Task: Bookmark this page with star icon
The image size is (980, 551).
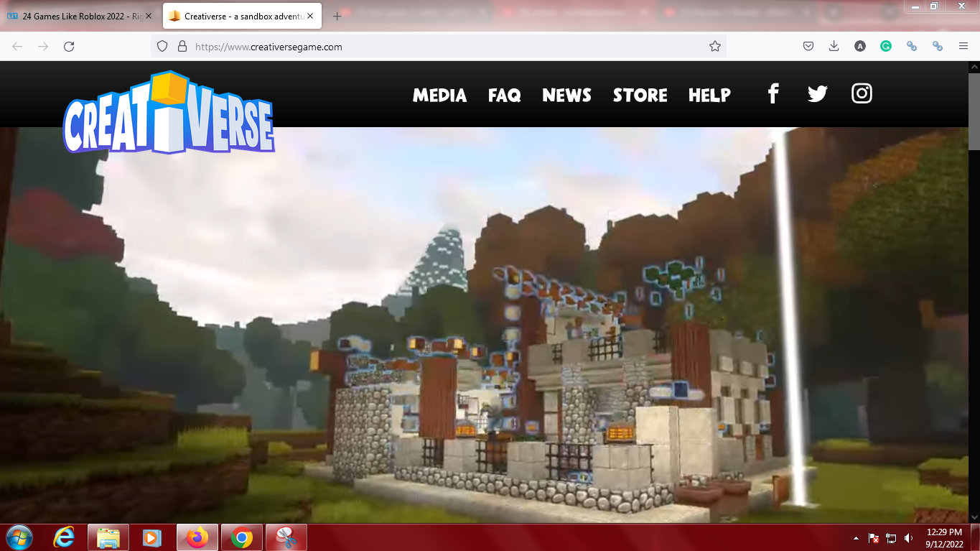Action: tap(714, 47)
